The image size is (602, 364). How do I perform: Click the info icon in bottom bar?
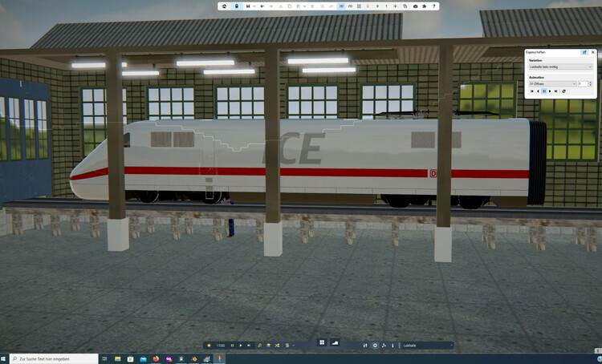coord(393,346)
